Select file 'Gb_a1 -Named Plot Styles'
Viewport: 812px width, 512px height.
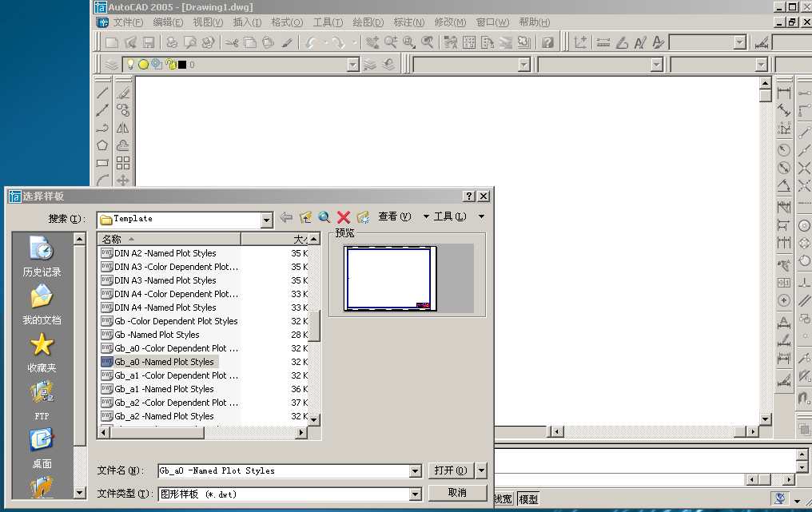164,389
